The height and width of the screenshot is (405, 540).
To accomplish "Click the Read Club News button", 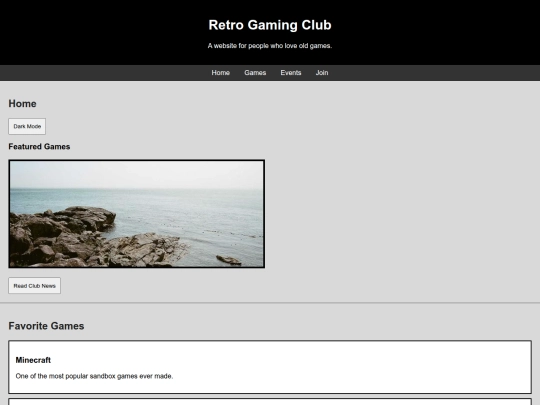I will [34, 286].
